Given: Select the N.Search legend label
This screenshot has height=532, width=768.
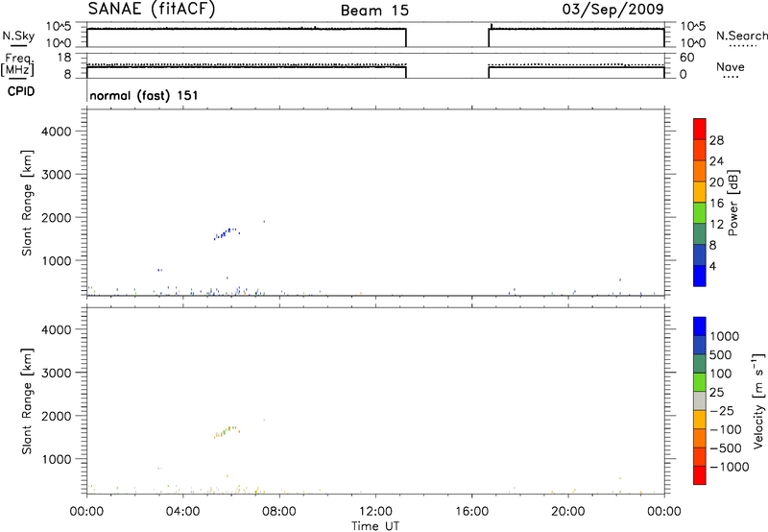Looking at the screenshot, I should coord(741,36).
